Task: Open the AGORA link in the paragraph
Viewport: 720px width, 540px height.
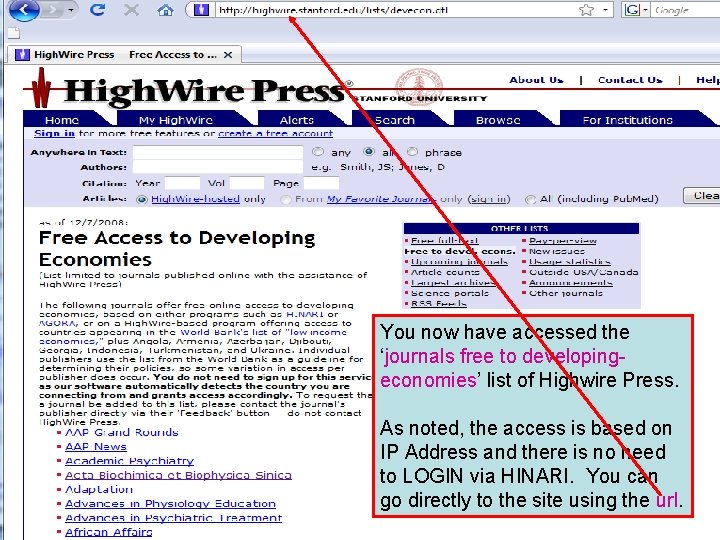Action: 58,323
